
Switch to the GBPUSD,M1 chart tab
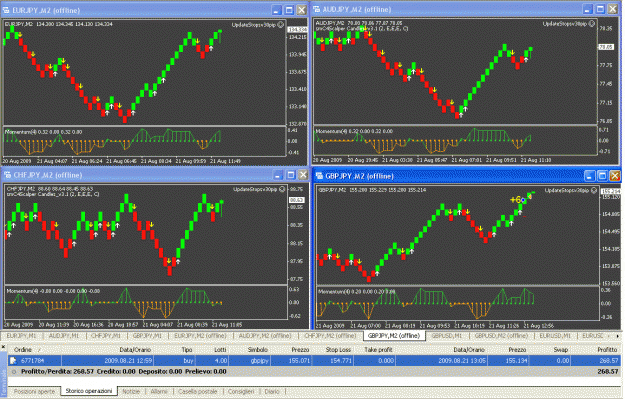point(447,336)
